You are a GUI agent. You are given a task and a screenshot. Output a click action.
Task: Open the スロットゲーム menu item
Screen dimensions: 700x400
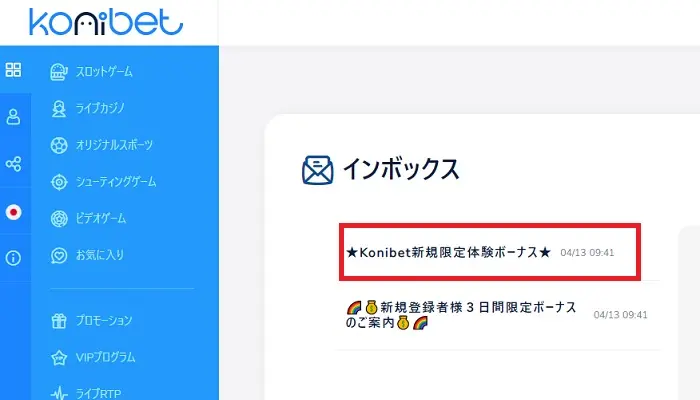tap(104, 72)
